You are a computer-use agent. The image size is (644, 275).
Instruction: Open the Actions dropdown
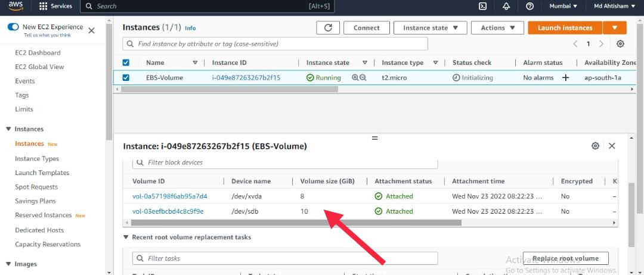pos(497,28)
